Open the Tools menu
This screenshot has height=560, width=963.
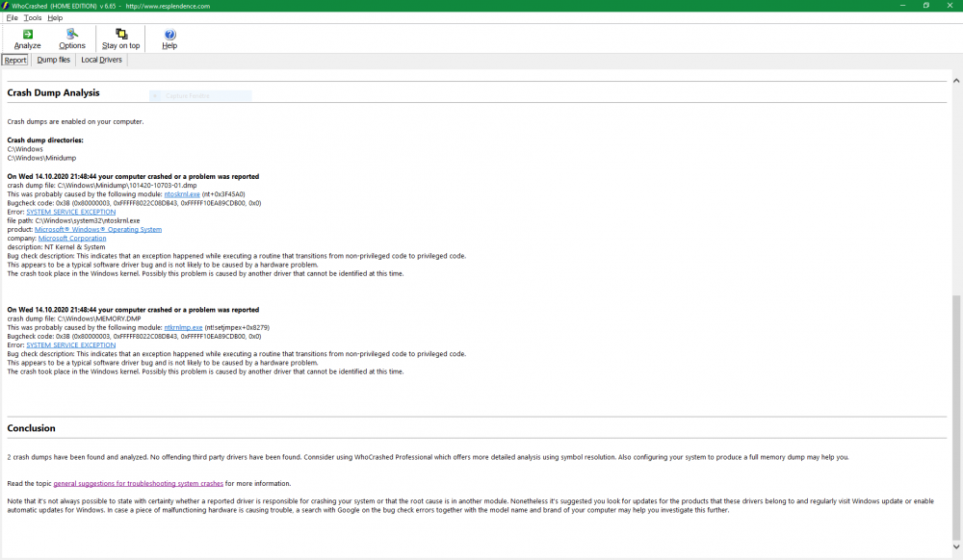[33, 17]
